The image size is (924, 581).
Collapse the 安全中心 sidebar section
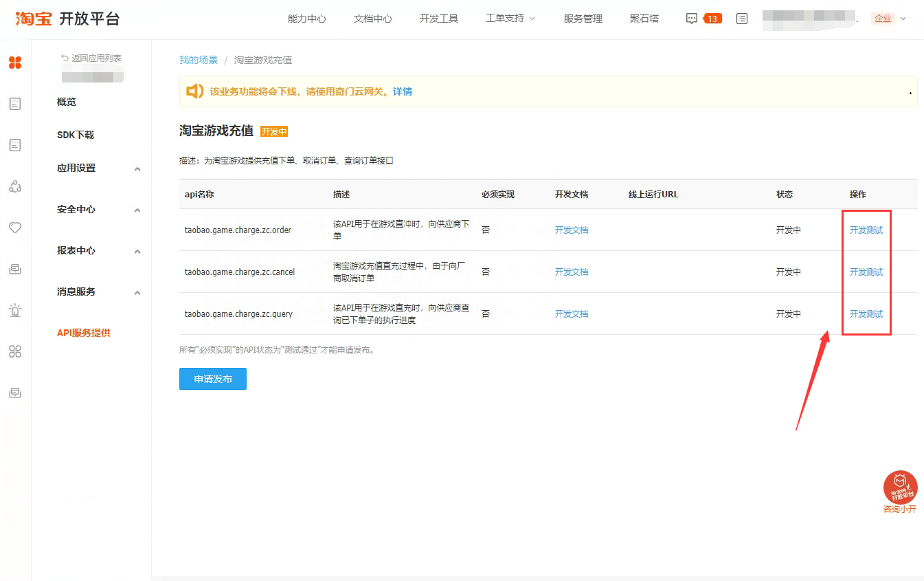137,210
